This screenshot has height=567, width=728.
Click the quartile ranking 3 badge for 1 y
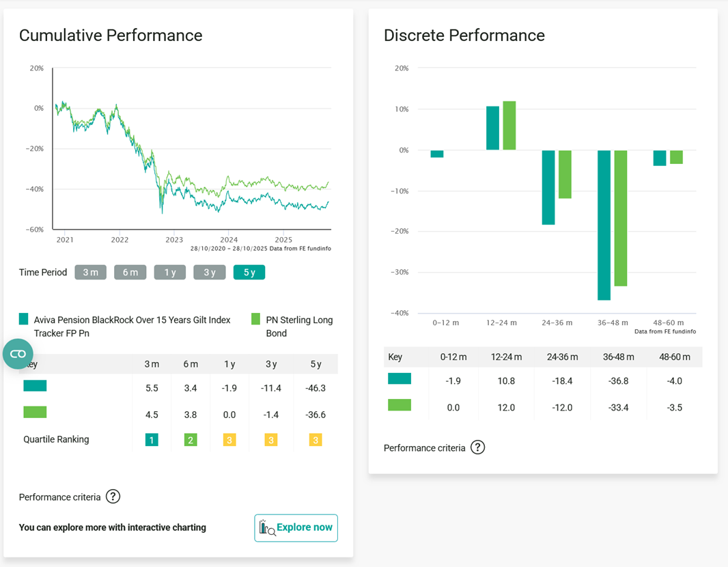229,440
